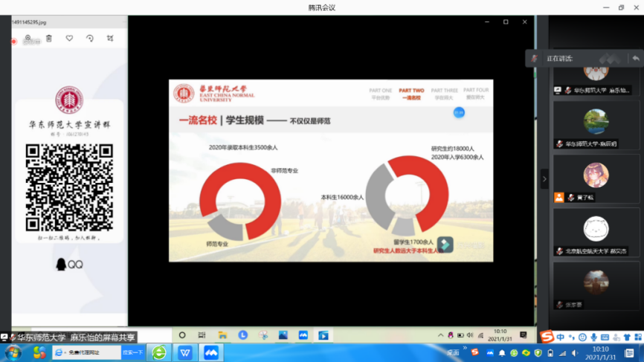644x362 pixels.
Task: Click the QQ penguin tray icon on shared taskbar
Action: click(451, 335)
